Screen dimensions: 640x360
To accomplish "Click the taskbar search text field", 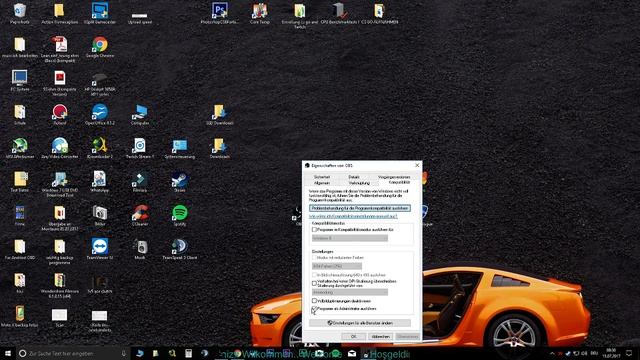I will point(69,353).
